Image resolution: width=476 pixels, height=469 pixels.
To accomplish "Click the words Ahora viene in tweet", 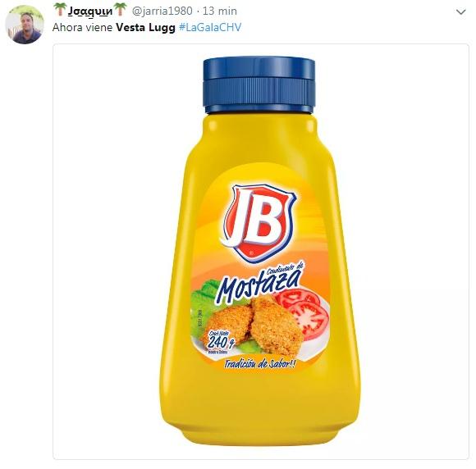I will point(83,28).
